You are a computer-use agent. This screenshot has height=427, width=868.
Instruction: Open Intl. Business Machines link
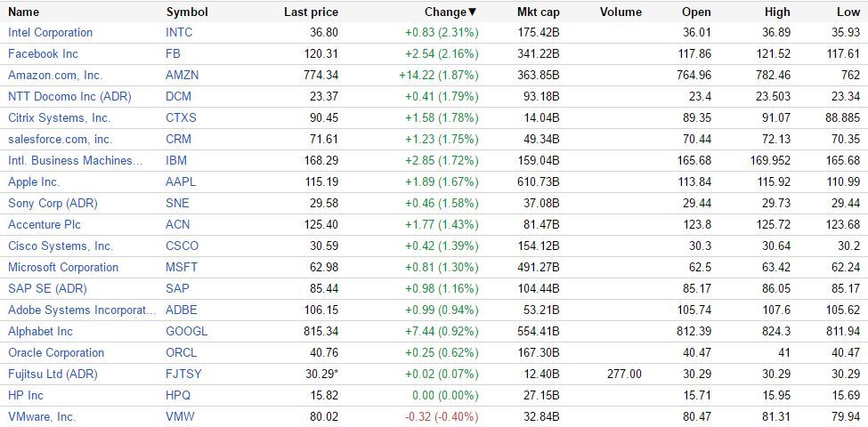pyautogui.click(x=75, y=161)
